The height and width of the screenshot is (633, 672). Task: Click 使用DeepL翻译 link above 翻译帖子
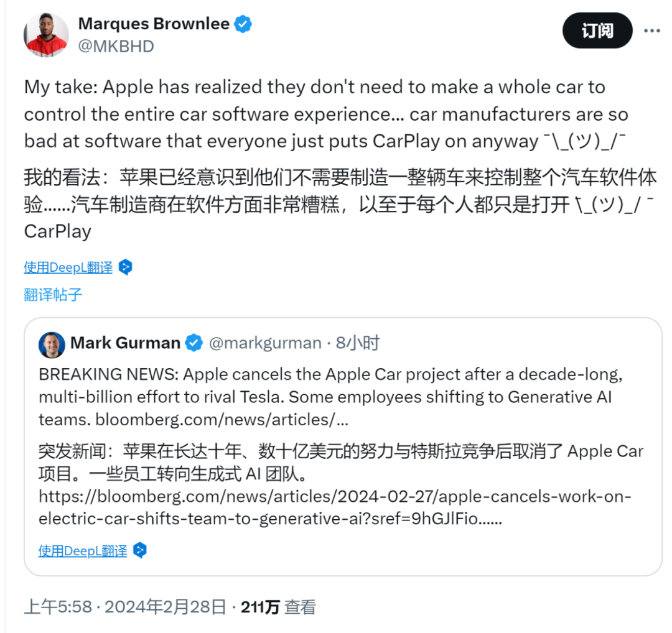click(x=68, y=267)
